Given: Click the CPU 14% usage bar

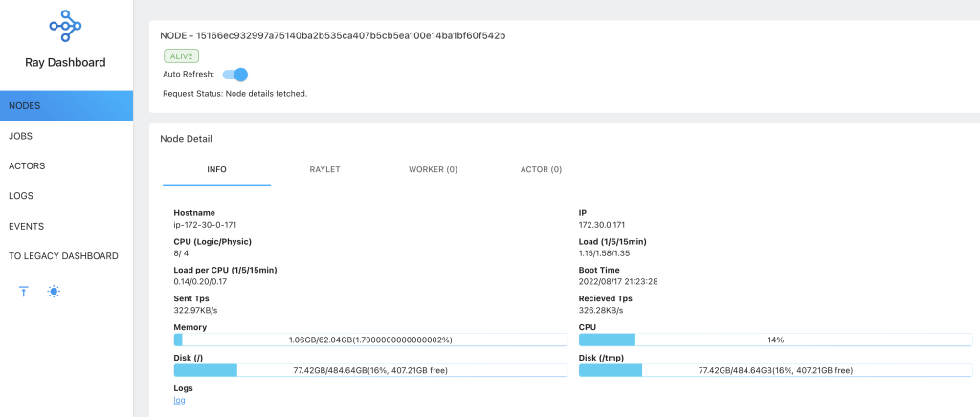Looking at the screenshot, I should coord(775,340).
